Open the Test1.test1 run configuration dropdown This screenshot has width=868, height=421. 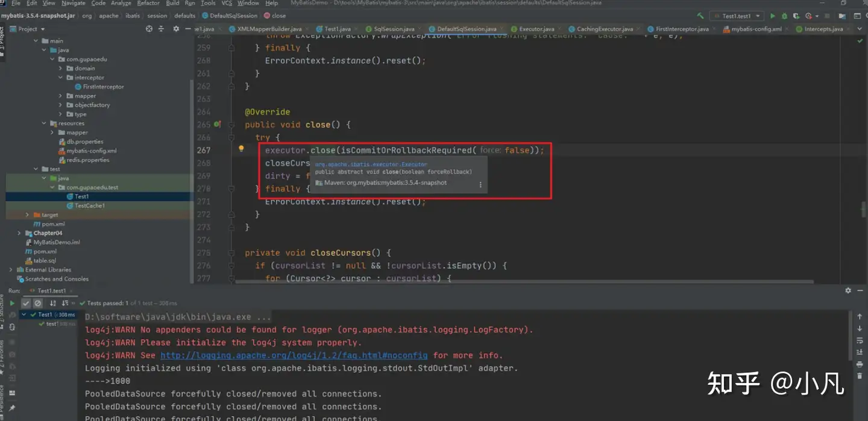point(738,16)
